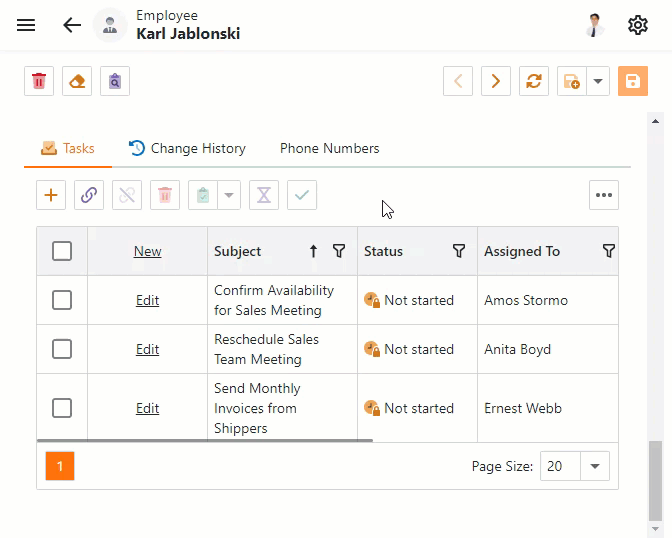Sort by the Assigned To column header

coord(522,251)
